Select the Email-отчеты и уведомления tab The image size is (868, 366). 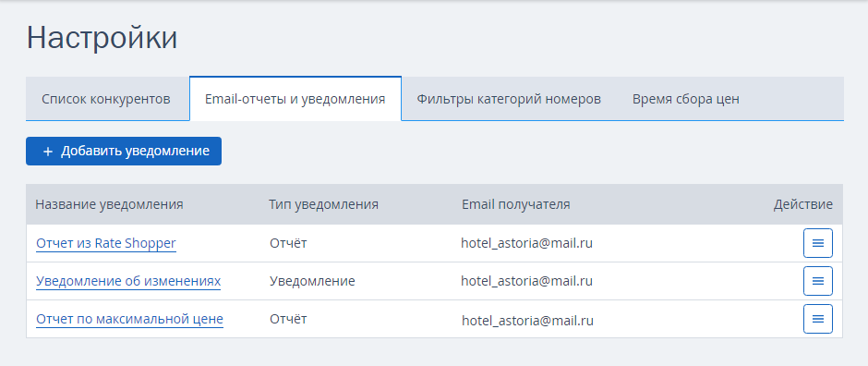[x=295, y=100]
